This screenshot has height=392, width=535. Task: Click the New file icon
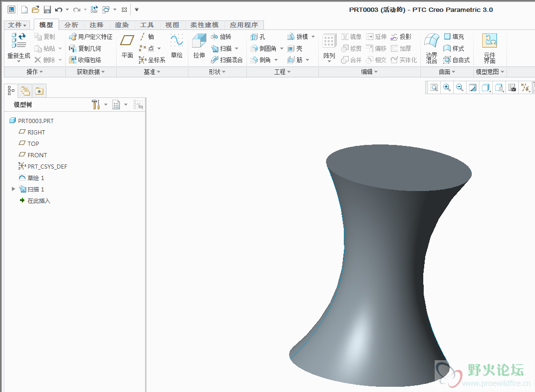coord(25,10)
